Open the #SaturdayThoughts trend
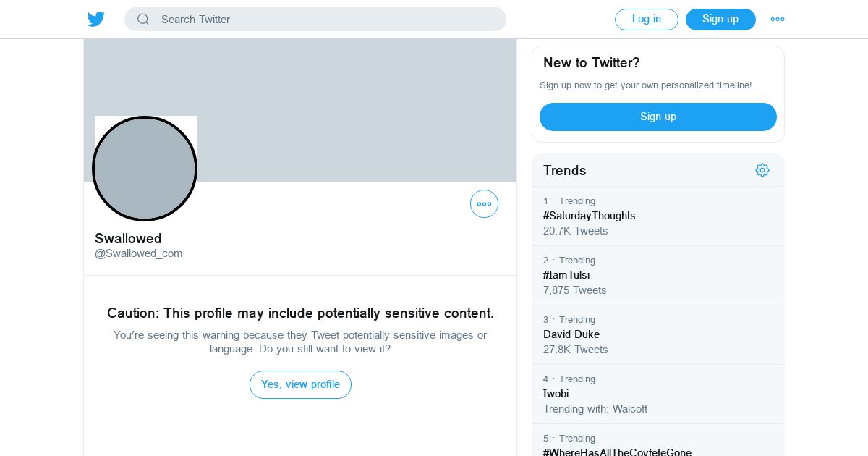The width and height of the screenshot is (868, 456). (658, 216)
